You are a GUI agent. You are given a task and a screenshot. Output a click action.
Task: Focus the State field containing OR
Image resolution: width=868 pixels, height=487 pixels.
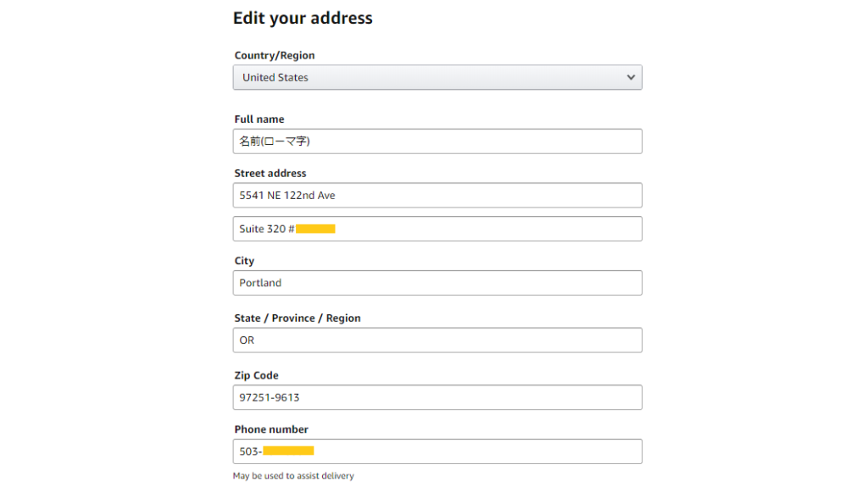tap(437, 340)
